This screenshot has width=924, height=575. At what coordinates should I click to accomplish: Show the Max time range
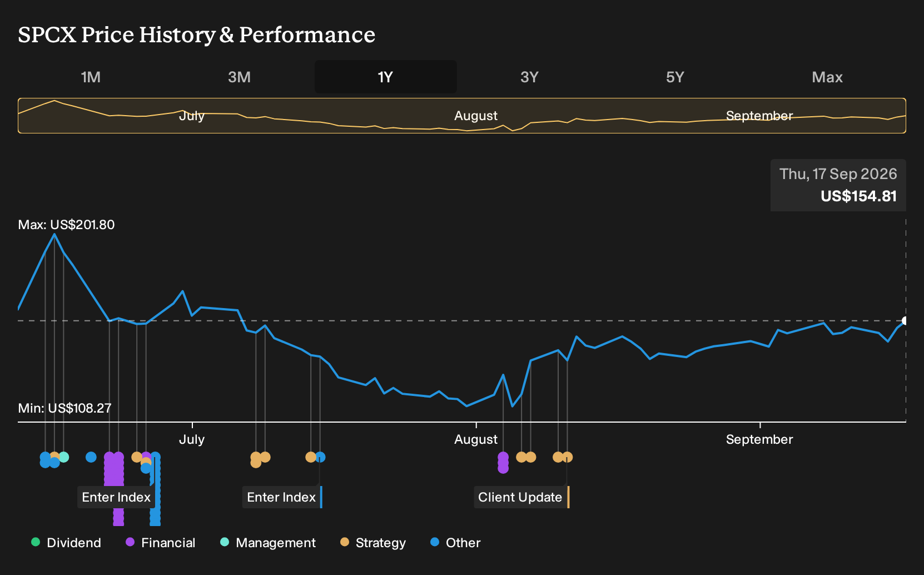click(x=827, y=77)
